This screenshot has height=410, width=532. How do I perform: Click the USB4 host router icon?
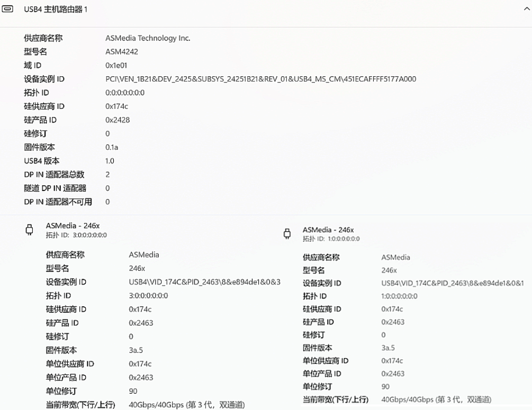tap(8, 10)
